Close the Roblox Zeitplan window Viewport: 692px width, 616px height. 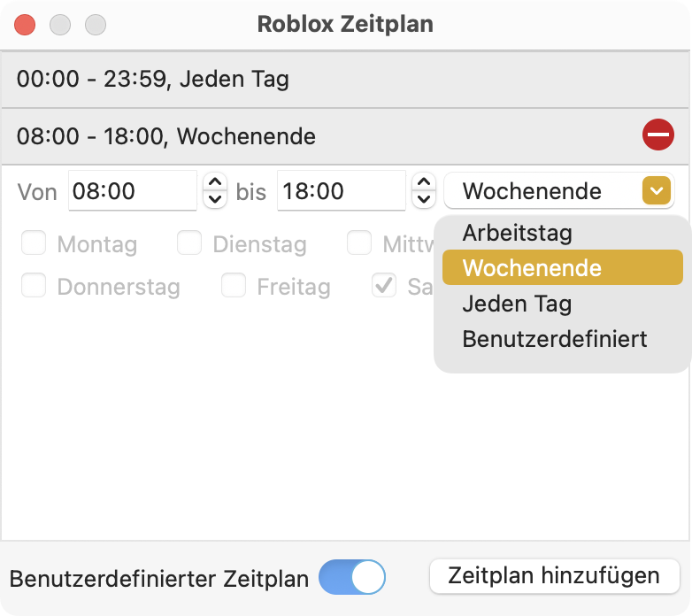click(25, 25)
